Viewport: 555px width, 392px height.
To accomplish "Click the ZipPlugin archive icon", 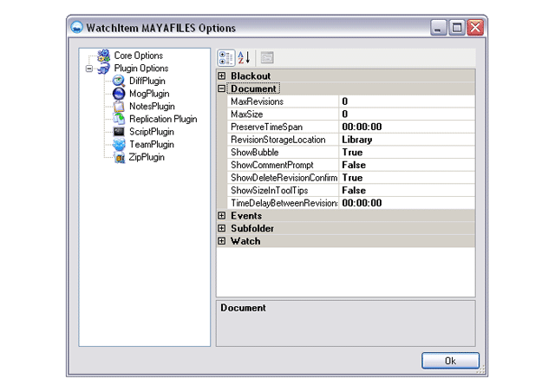I will coord(120,157).
